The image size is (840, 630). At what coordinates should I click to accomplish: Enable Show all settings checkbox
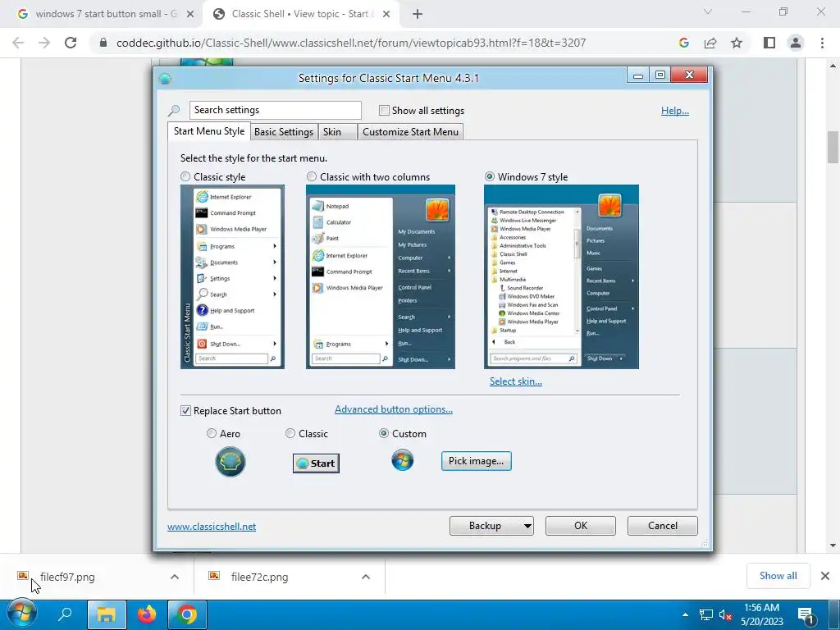point(384,111)
